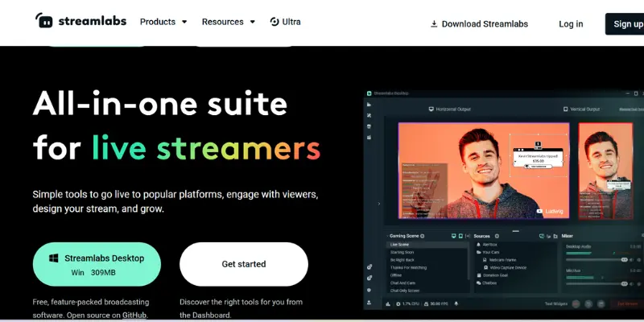Follow the GitHub link

point(134,315)
